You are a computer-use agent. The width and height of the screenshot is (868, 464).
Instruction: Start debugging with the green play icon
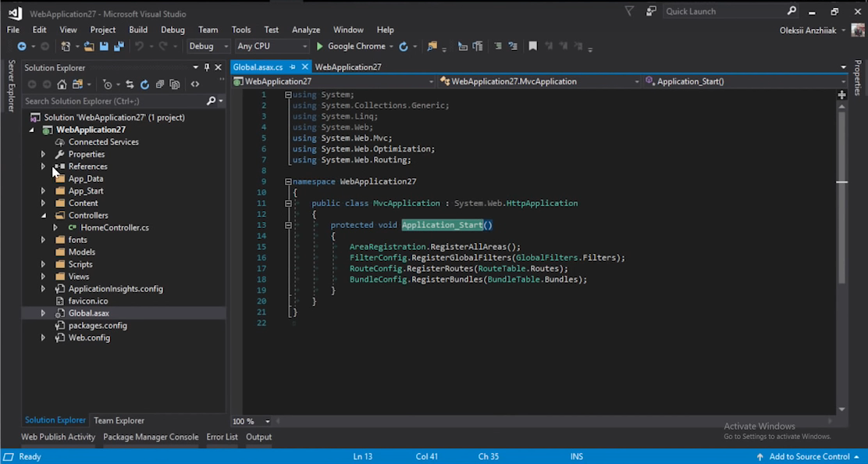319,47
